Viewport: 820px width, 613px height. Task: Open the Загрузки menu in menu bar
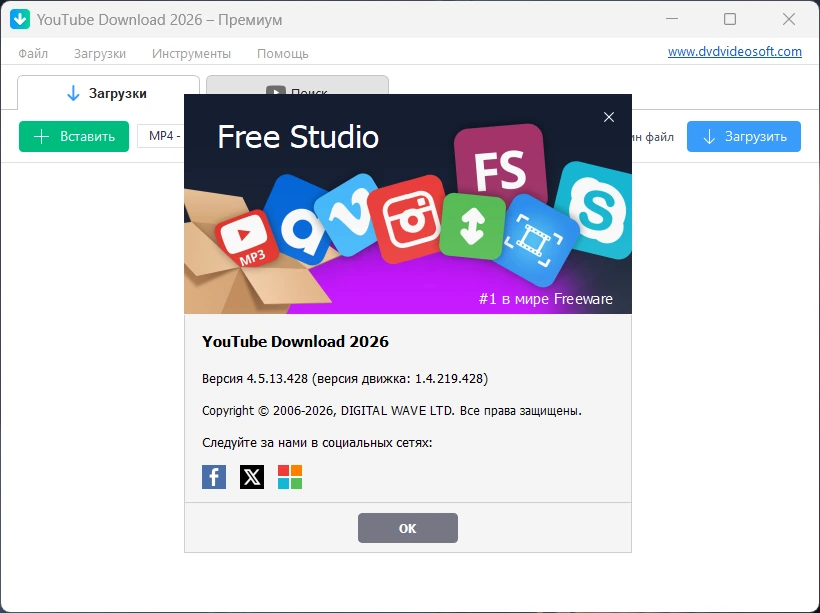pyautogui.click(x=100, y=53)
